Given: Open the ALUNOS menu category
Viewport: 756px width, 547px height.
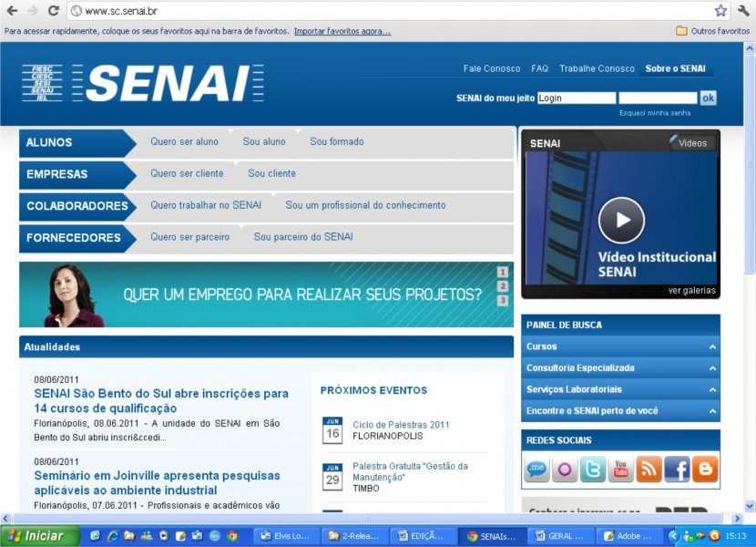Looking at the screenshot, I should pyautogui.click(x=77, y=143).
